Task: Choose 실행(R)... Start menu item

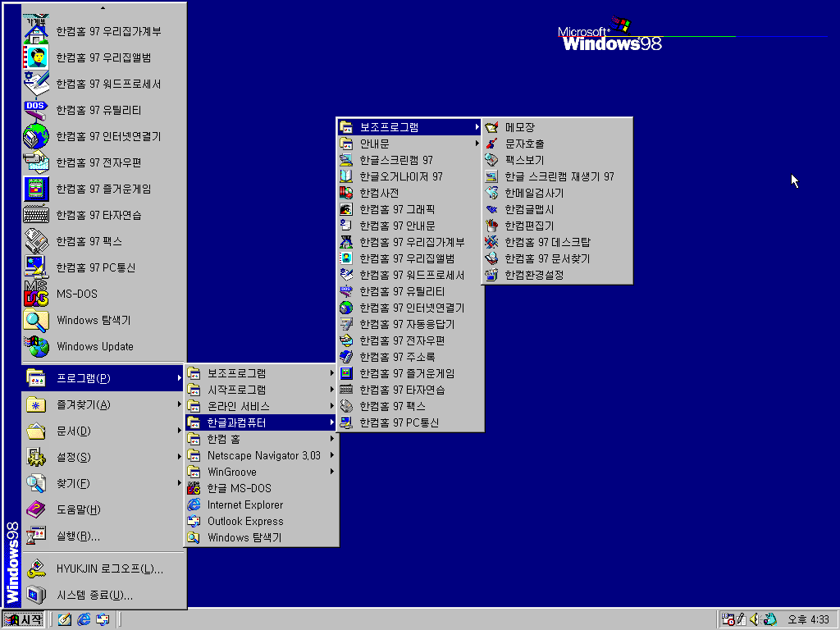Action: click(104, 536)
